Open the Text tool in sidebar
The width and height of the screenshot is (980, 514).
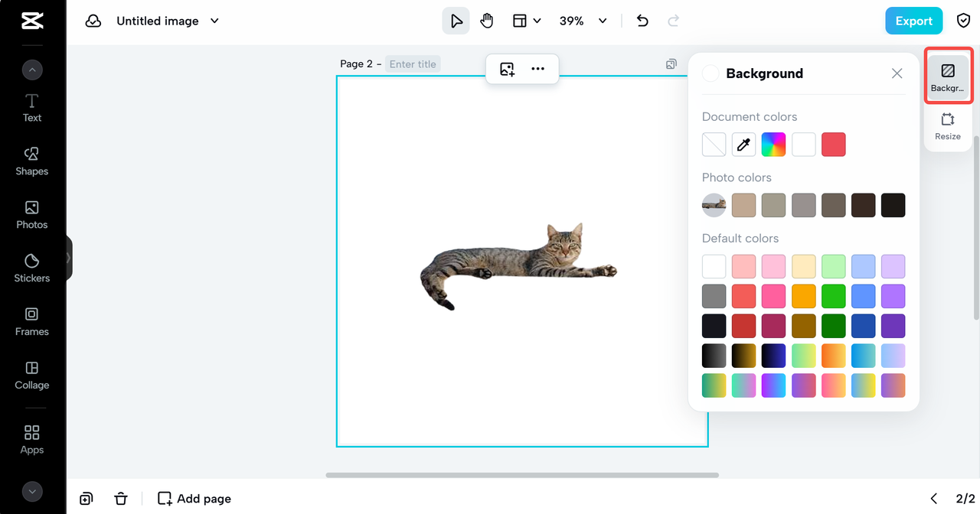point(32,108)
